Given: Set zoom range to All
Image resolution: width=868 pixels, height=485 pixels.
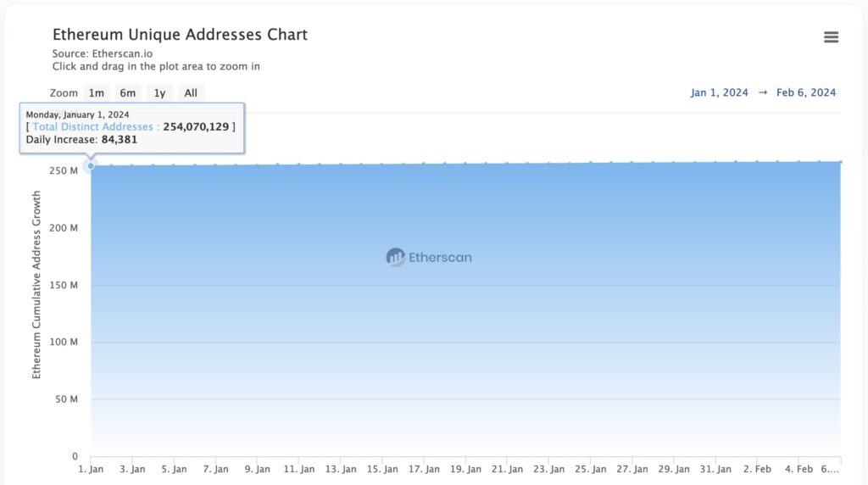Looking at the screenshot, I should (x=191, y=93).
